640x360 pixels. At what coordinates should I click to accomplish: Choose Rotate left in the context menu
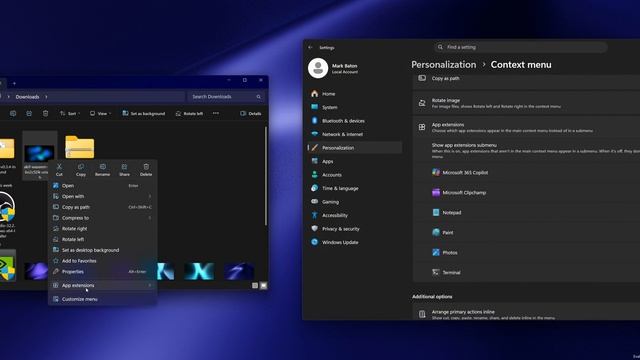coord(102,239)
